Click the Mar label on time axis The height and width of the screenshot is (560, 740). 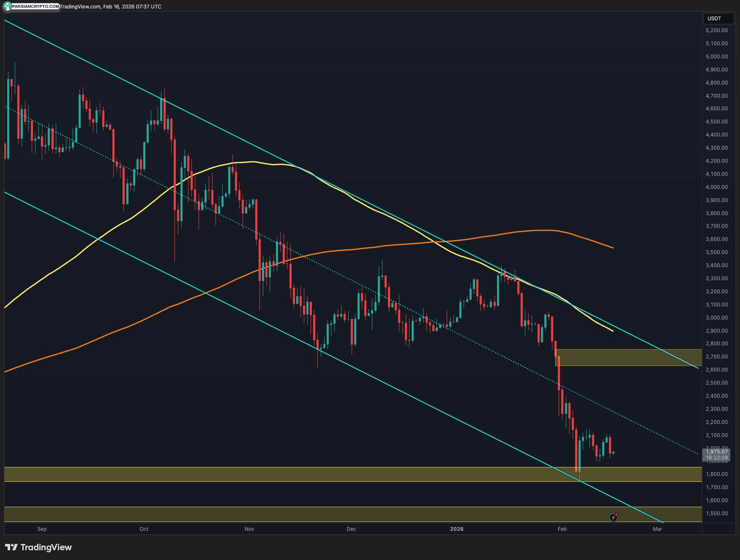coord(657,529)
